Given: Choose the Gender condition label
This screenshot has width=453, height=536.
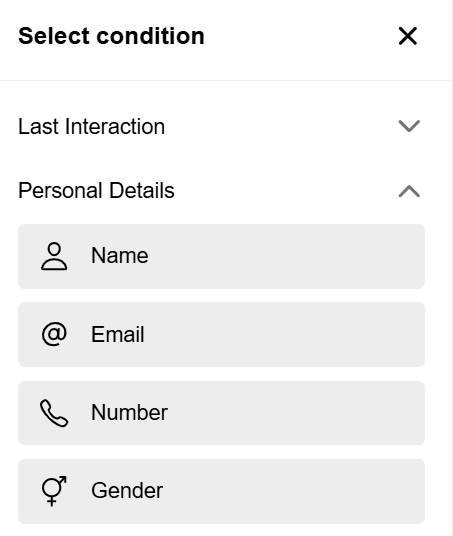Looking at the screenshot, I should click(127, 491).
